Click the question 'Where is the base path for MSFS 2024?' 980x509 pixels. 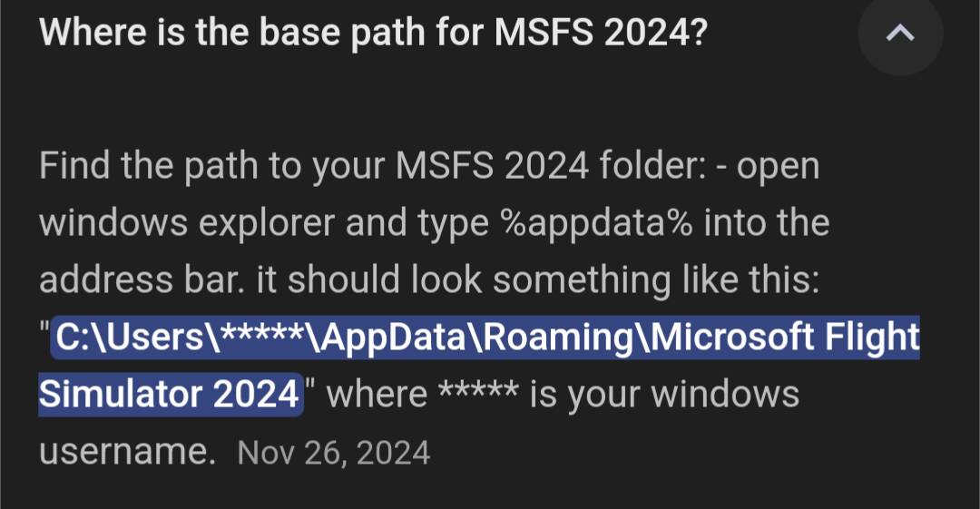coord(373,31)
